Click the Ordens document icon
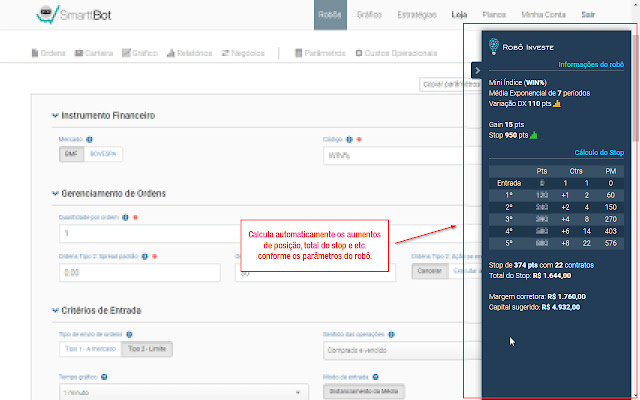 point(35,53)
